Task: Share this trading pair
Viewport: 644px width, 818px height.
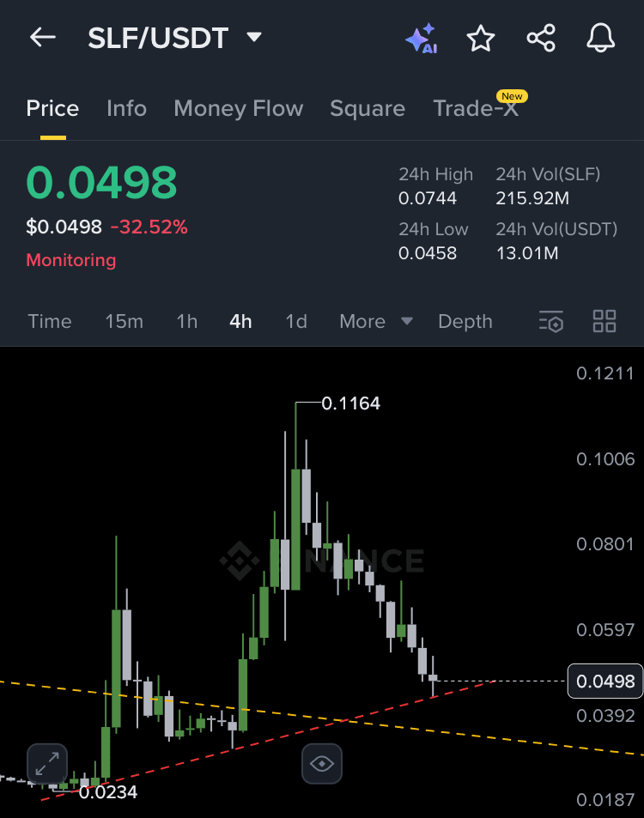Action: (541, 38)
